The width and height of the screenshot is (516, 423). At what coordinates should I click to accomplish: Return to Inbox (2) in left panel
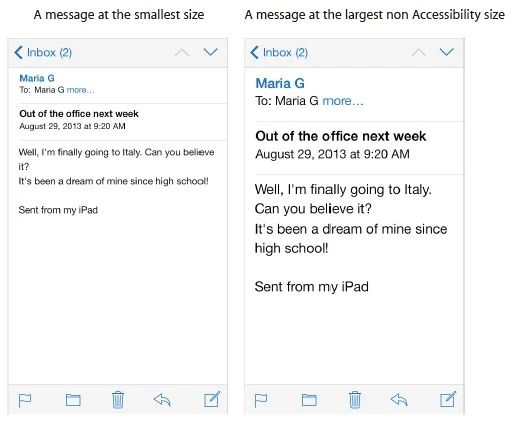point(43,52)
